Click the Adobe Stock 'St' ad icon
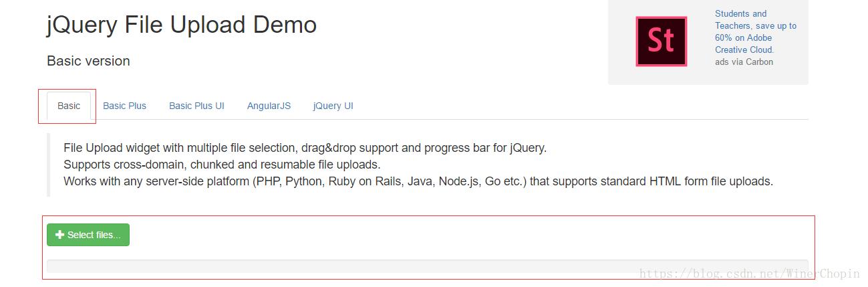This screenshot has height=287, width=868. pos(661,41)
